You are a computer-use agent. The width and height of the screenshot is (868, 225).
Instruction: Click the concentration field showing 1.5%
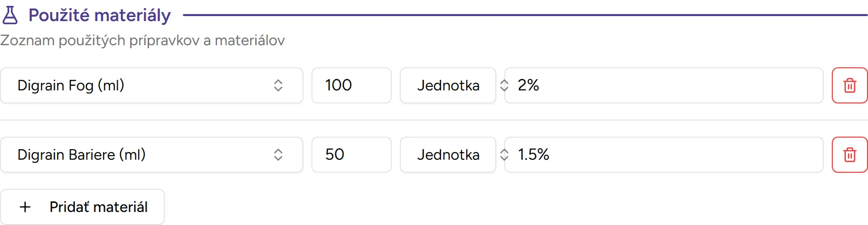(663, 155)
